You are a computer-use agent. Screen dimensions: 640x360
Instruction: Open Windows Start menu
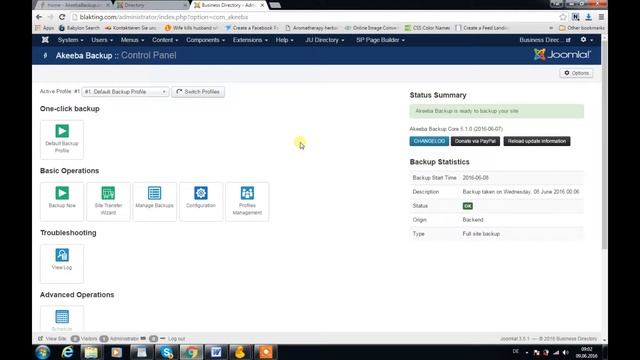[43, 352]
